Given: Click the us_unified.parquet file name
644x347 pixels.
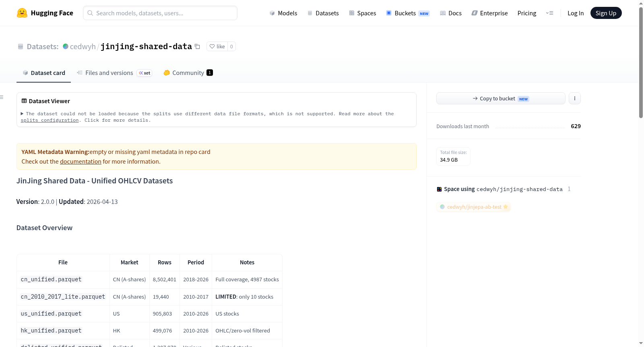Looking at the screenshot, I should 51,314.
